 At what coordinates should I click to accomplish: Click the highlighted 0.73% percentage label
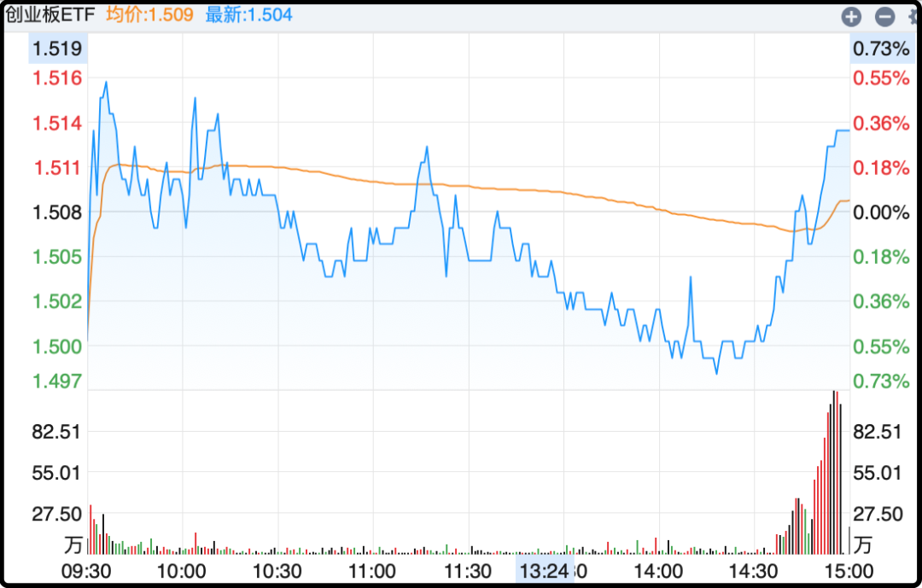[x=880, y=49]
